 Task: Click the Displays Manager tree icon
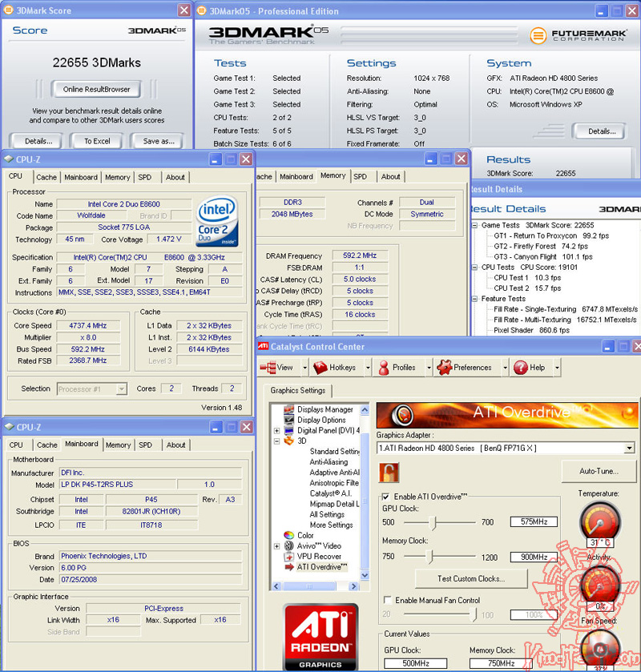tap(289, 409)
